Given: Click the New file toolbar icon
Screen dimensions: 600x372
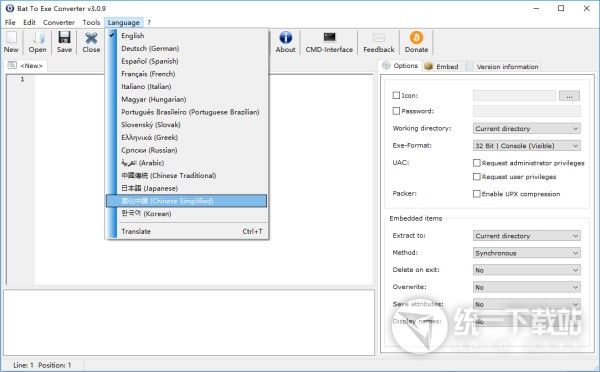Looking at the screenshot, I should pyautogui.click(x=11, y=38).
